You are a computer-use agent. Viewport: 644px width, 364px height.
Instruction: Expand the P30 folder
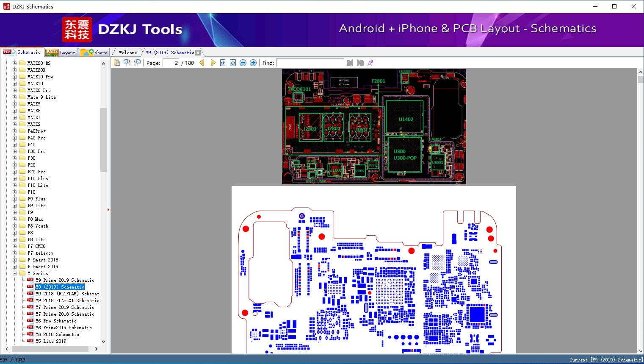(14, 158)
